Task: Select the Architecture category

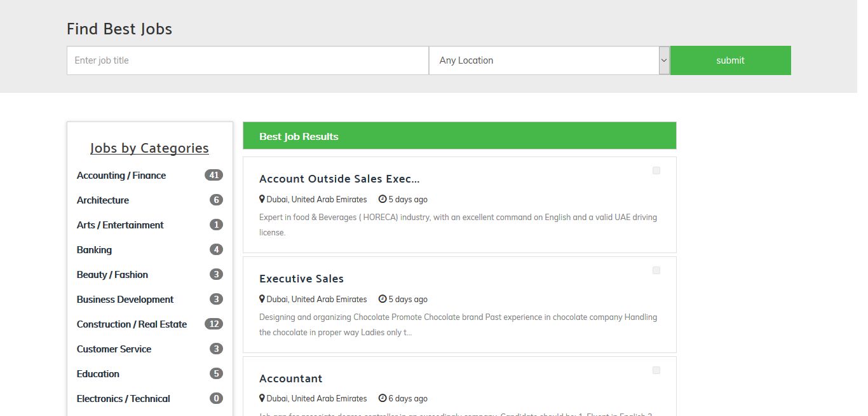Action: click(x=103, y=200)
